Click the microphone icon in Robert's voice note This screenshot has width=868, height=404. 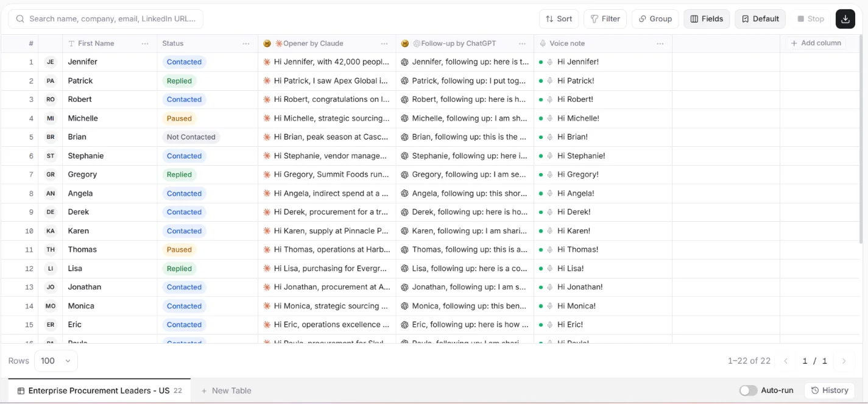pyautogui.click(x=549, y=99)
